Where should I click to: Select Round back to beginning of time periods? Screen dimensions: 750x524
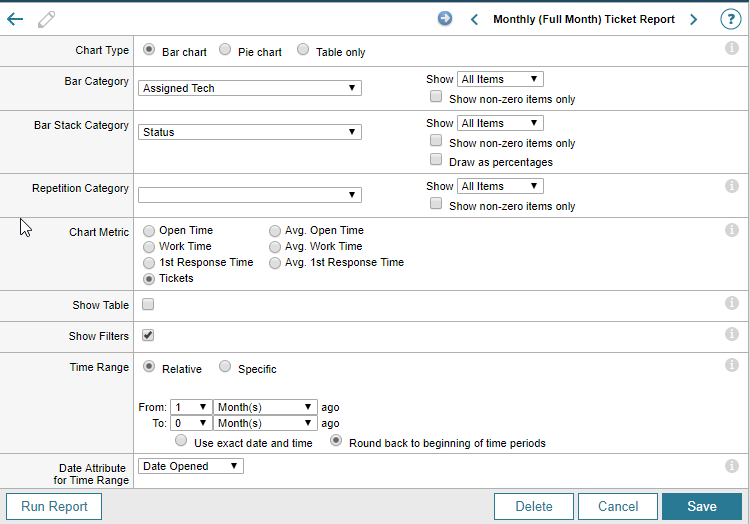pyautogui.click(x=336, y=440)
